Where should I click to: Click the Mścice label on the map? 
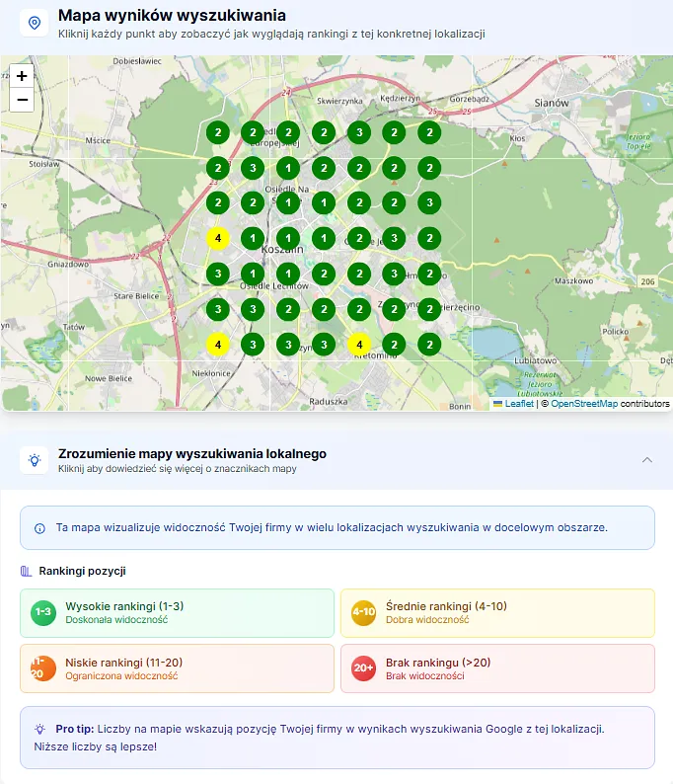(98, 140)
